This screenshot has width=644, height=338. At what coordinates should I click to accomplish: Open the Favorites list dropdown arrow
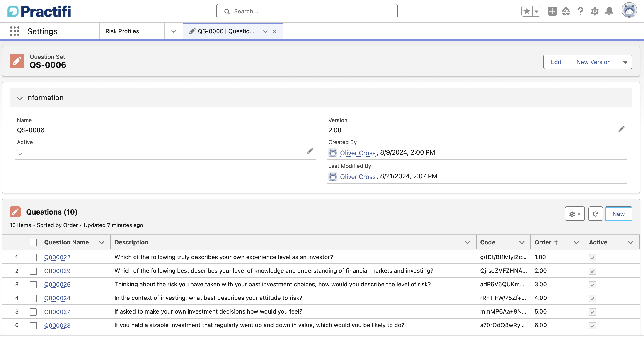536,11
